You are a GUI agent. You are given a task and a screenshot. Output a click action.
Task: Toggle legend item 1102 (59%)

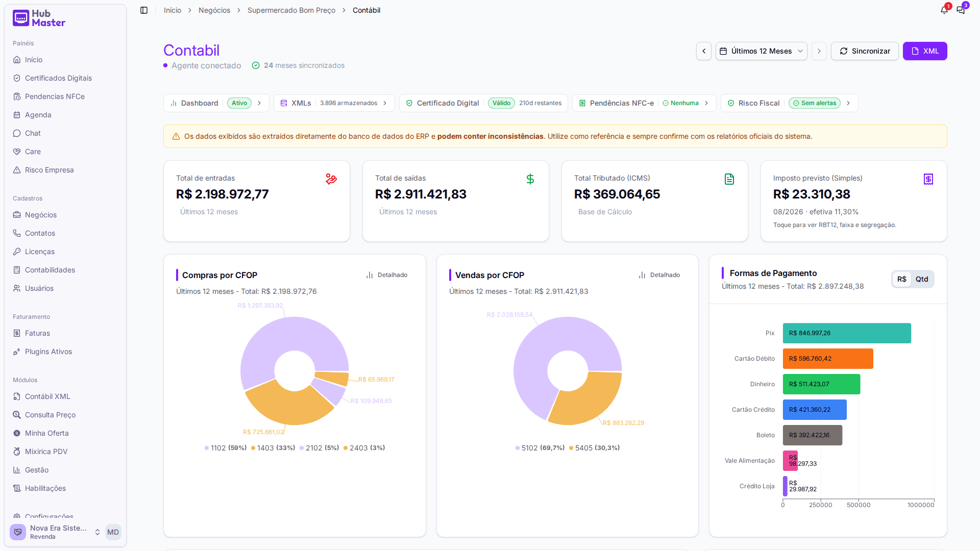(x=226, y=448)
